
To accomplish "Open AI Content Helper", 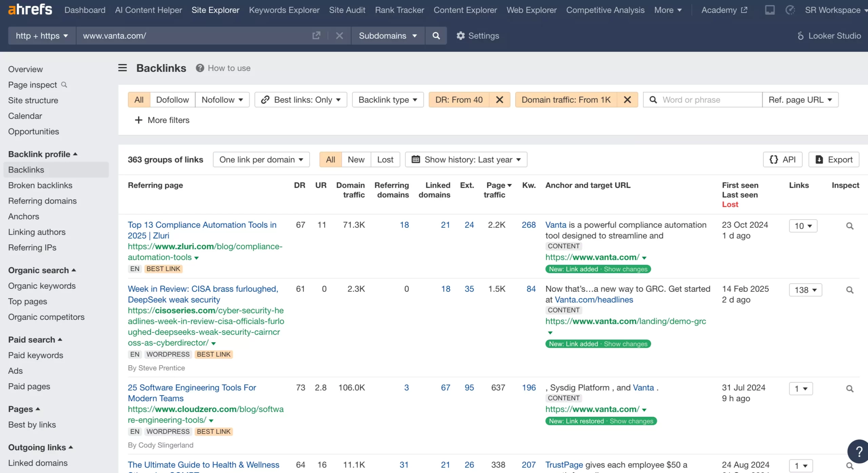I will (149, 10).
